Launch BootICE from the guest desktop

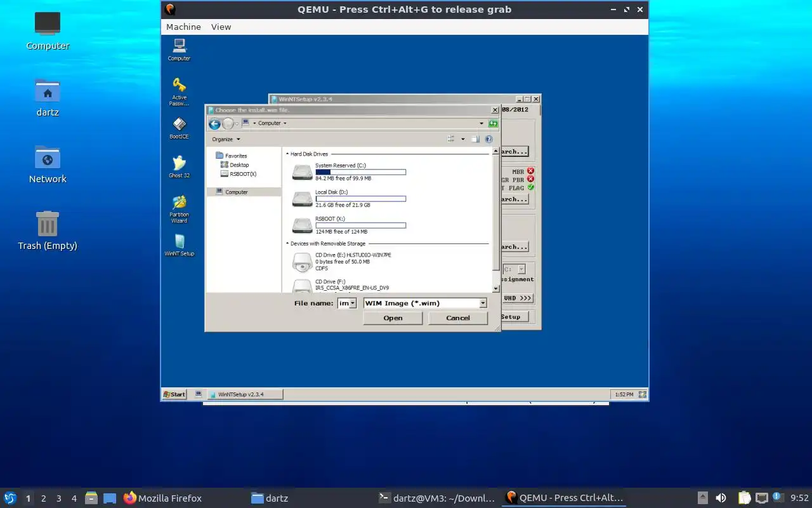tap(179, 128)
